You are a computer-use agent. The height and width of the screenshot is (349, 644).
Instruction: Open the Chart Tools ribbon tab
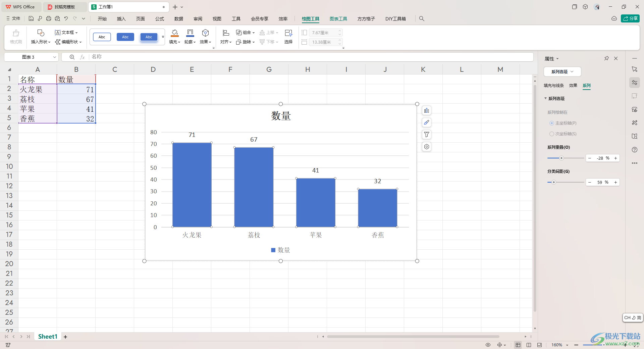click(338, 19)
